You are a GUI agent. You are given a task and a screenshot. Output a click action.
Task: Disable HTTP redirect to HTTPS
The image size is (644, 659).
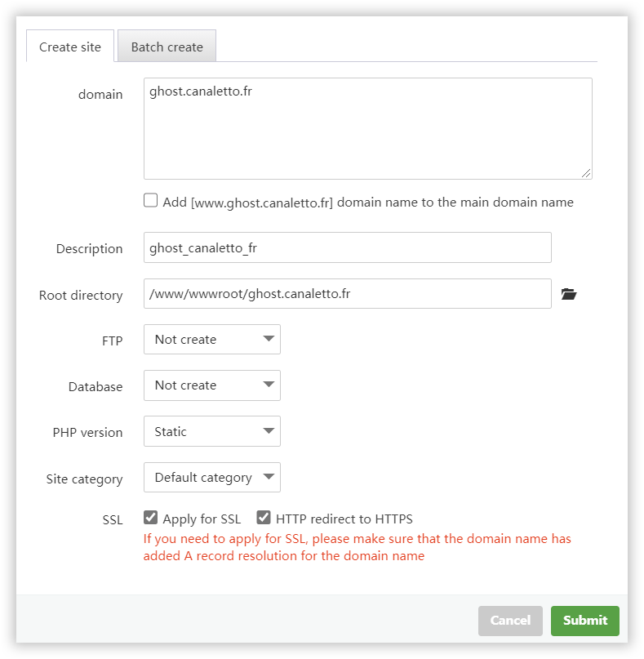pyautogui.click(x=264, y=518)
